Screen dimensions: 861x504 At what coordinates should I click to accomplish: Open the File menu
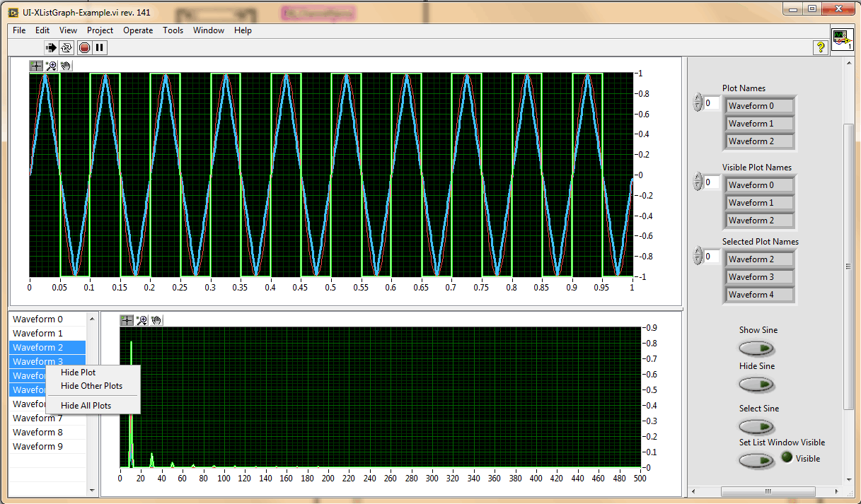[19, 30]
